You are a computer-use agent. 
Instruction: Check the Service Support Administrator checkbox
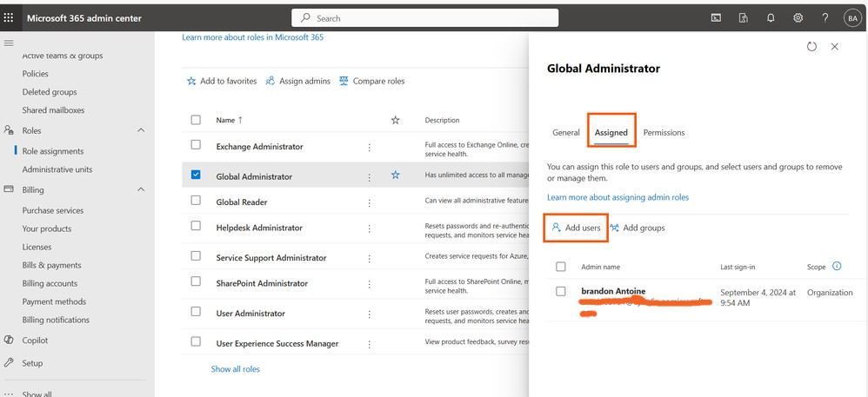[x=196, y=255]
